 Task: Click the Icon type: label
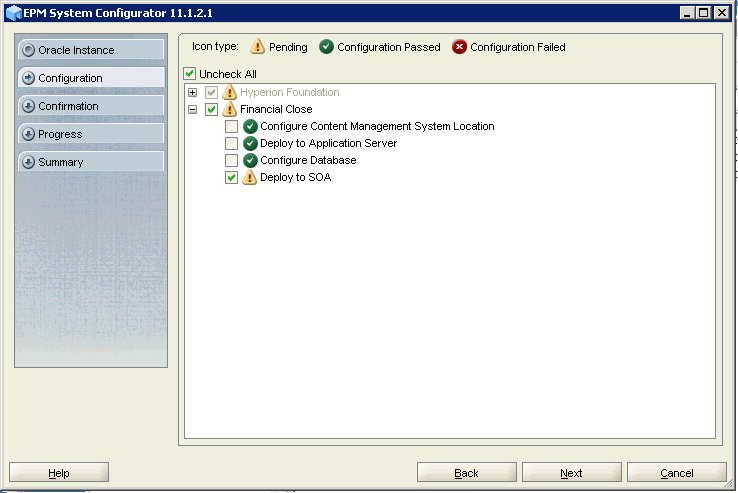click(x=215, y=47)
